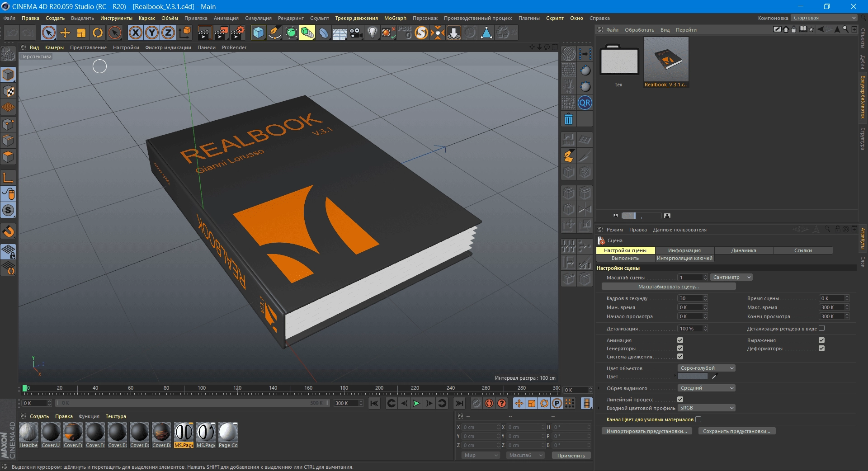The height and width of the screenshot is (471, 868).
Task: Open the Скульпт menu
Action: (x=320, y=18)
